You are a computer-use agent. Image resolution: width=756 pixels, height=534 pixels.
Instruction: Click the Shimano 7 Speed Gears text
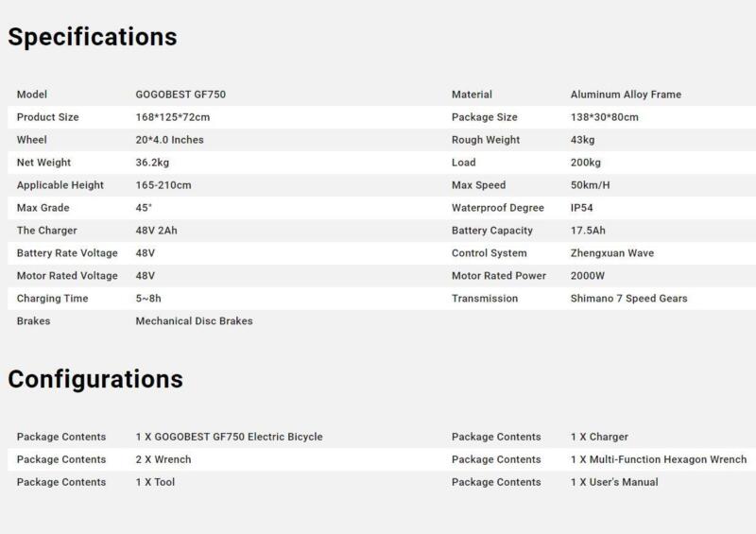point(629,299)
